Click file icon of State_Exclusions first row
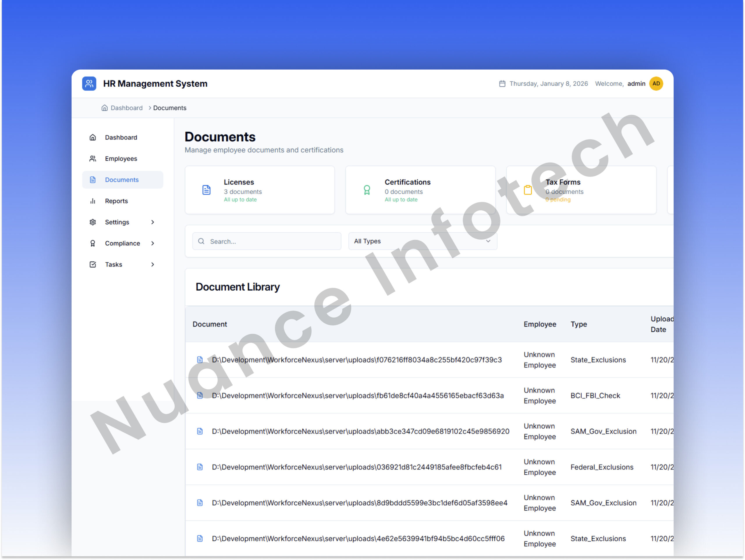 click(x=200, y=360)
